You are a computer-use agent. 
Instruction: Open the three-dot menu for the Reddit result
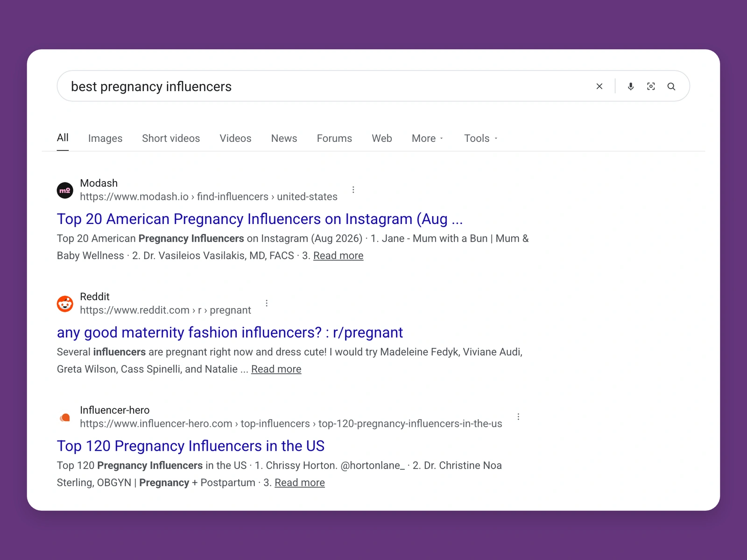[267, 303]
